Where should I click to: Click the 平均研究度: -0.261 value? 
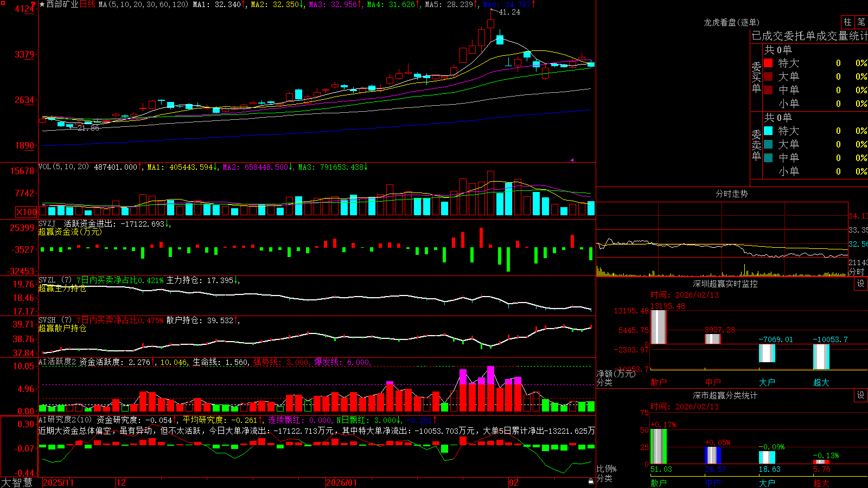(x=221, y=420)
